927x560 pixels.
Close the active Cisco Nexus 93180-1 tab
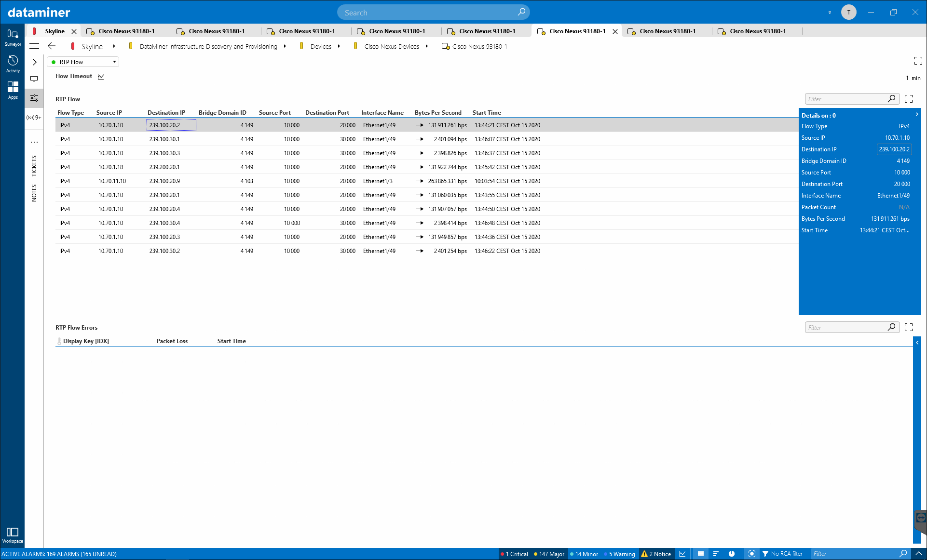[x=615, y=31]
